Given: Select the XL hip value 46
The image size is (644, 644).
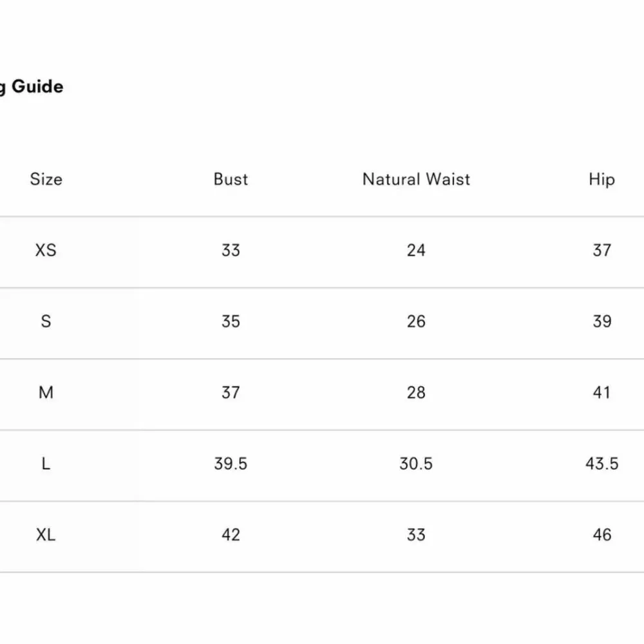Looking at the screenshot, I should (x=601, y=535).
